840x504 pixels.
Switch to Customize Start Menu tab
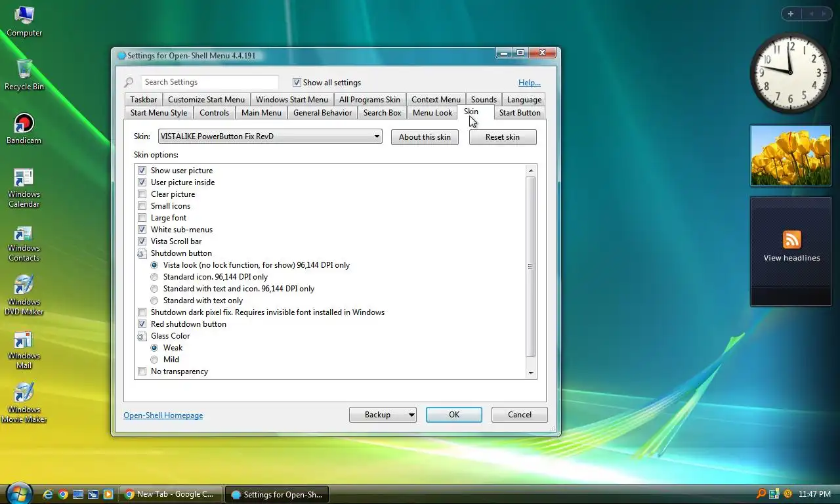206,100
